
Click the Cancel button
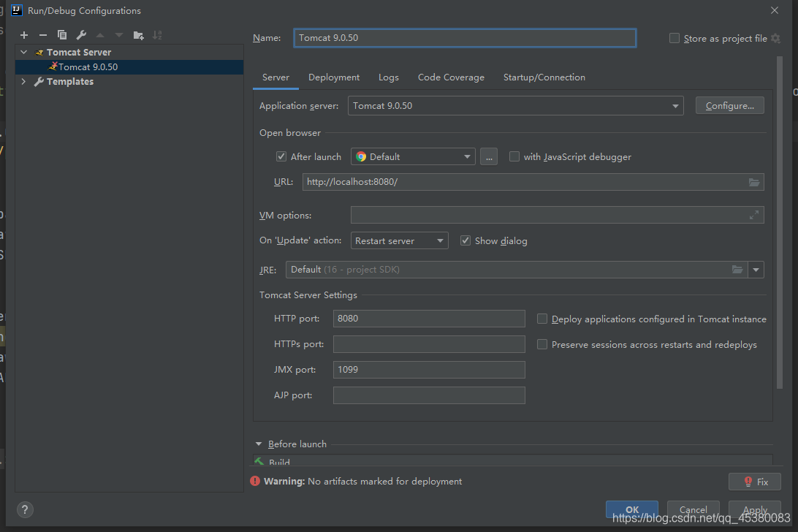click(693, 509)
